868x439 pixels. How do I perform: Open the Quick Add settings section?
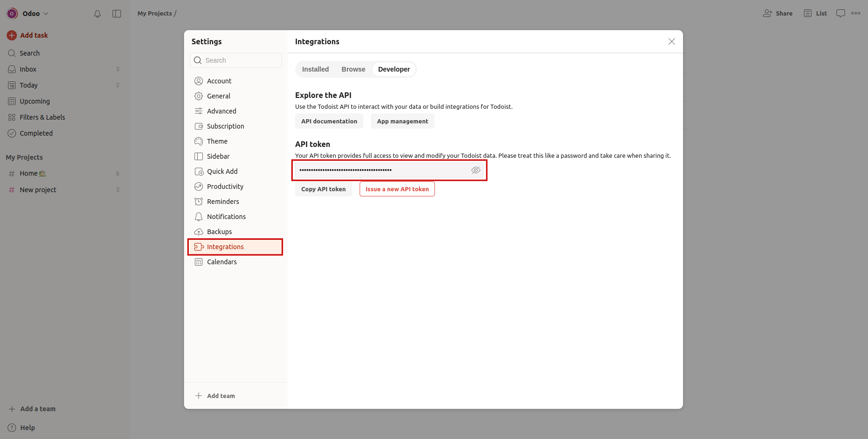(x=236, y=171)
